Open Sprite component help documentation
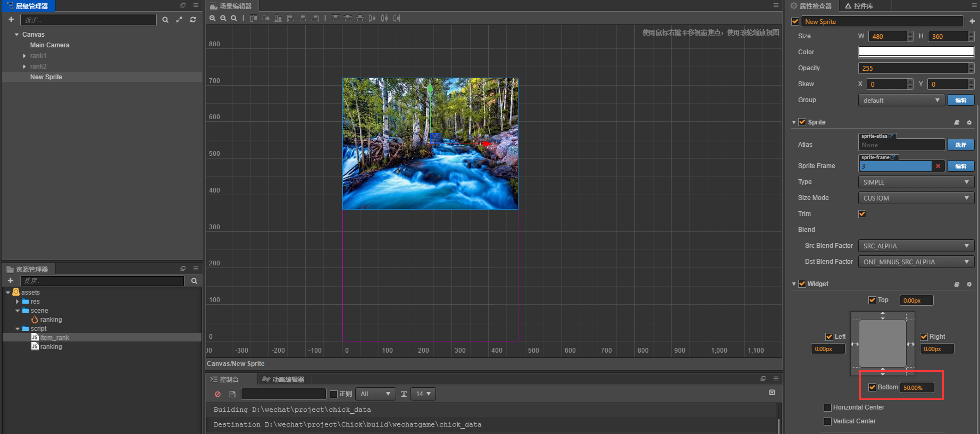The width and height of the screenshot is (980, 434). click(957, 122)
